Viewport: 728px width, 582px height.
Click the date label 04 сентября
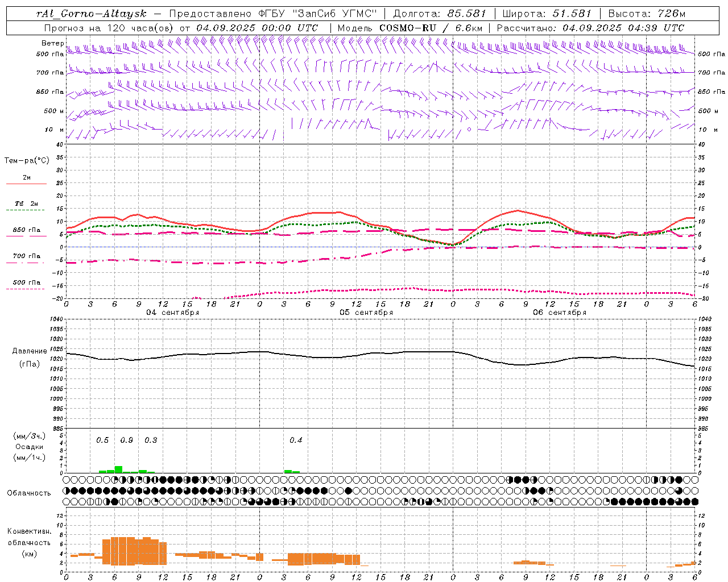pos(173,313)
